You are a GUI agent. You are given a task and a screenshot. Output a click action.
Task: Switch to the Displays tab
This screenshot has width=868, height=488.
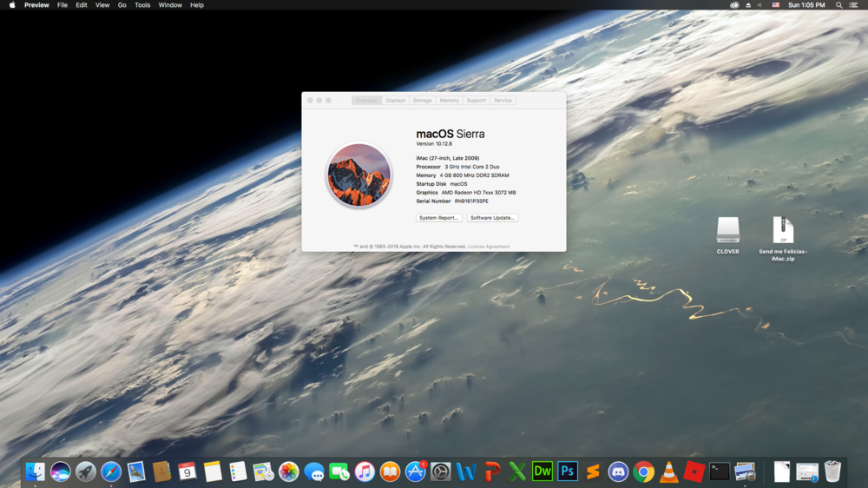[396, 101]
